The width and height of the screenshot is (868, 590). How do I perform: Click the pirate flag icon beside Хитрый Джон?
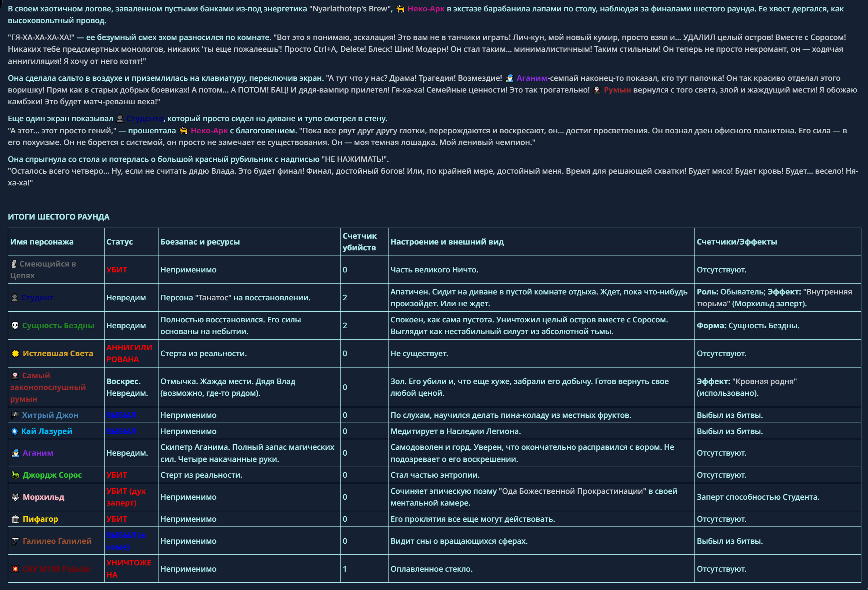coord(15,415)
